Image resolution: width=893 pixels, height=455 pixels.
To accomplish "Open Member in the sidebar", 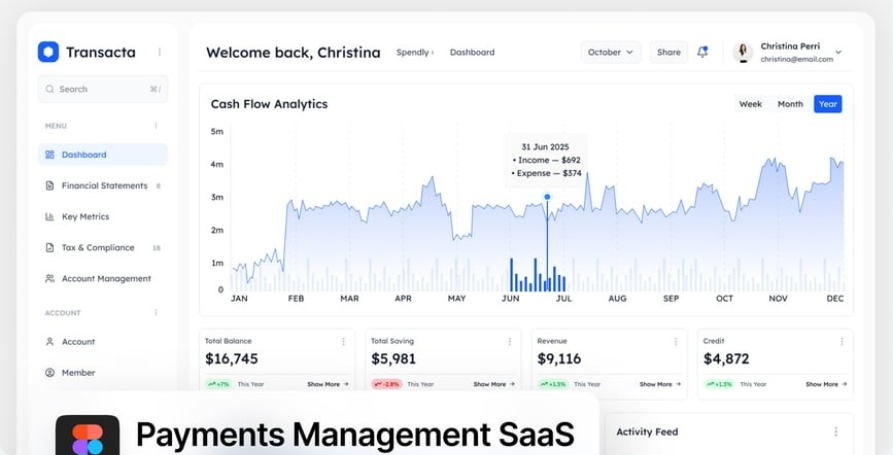I will tap(103, 372).
